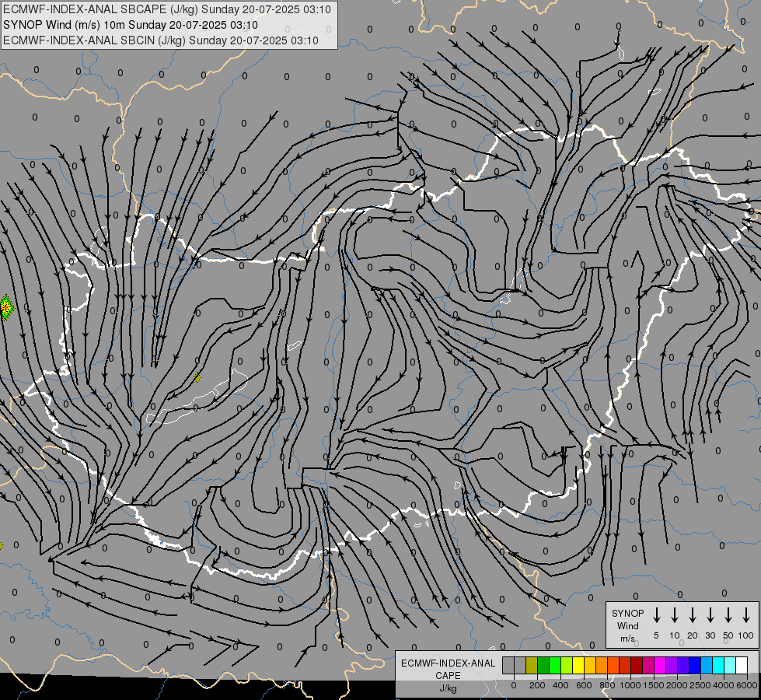761x700 pixels.
Task: Click the '20' speed label in the wind legend
Action: point(693,635)
